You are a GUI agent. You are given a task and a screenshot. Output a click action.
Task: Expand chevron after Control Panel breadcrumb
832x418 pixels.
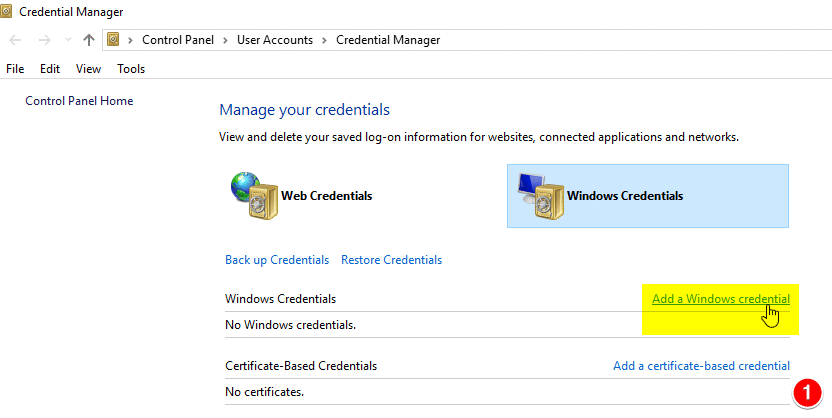point(226,40)
